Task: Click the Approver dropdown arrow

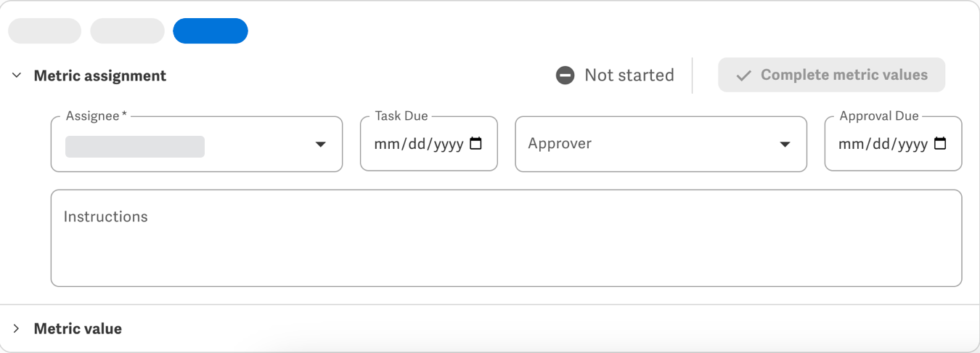Action: [785, 145]
